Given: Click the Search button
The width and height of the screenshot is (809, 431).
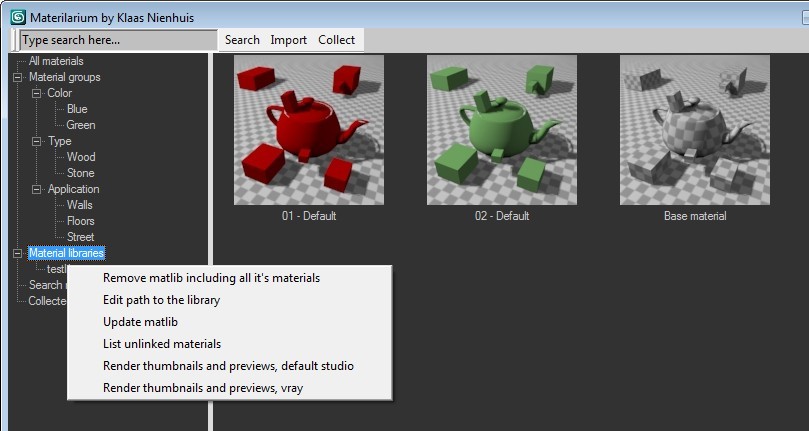Looking at the screenshot, I should (242, 40).
